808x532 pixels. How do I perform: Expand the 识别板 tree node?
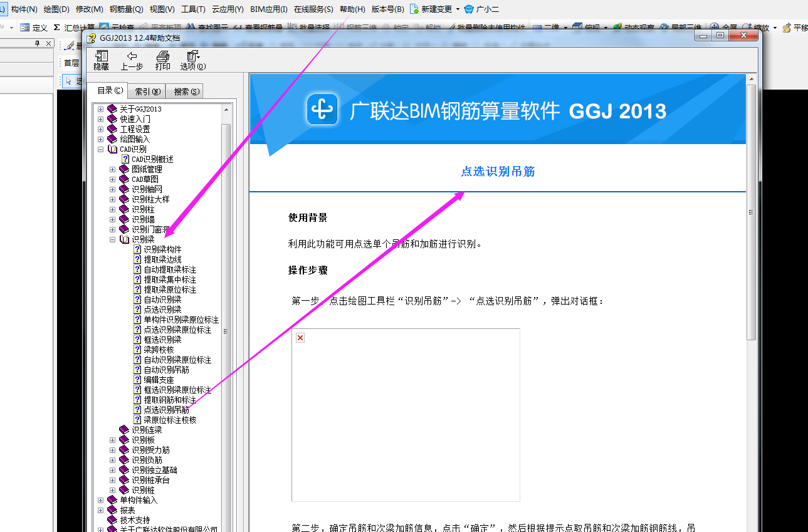pos(113,440)
